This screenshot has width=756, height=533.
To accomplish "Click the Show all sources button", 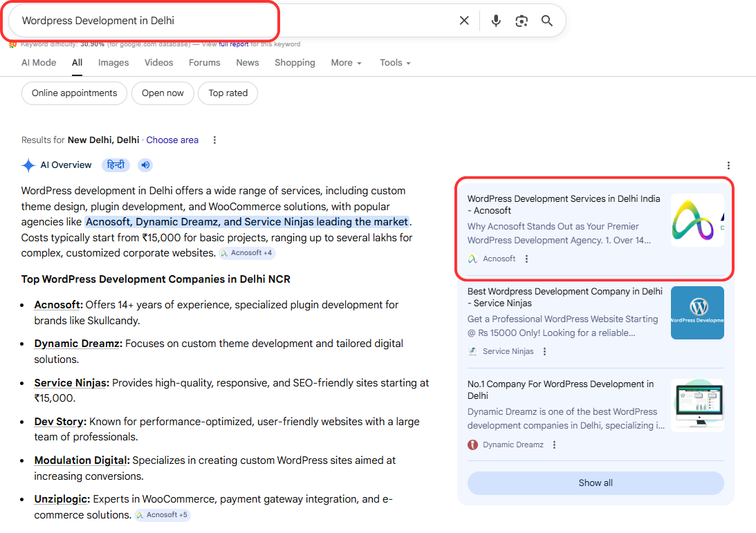I will (x=596, y=483).
